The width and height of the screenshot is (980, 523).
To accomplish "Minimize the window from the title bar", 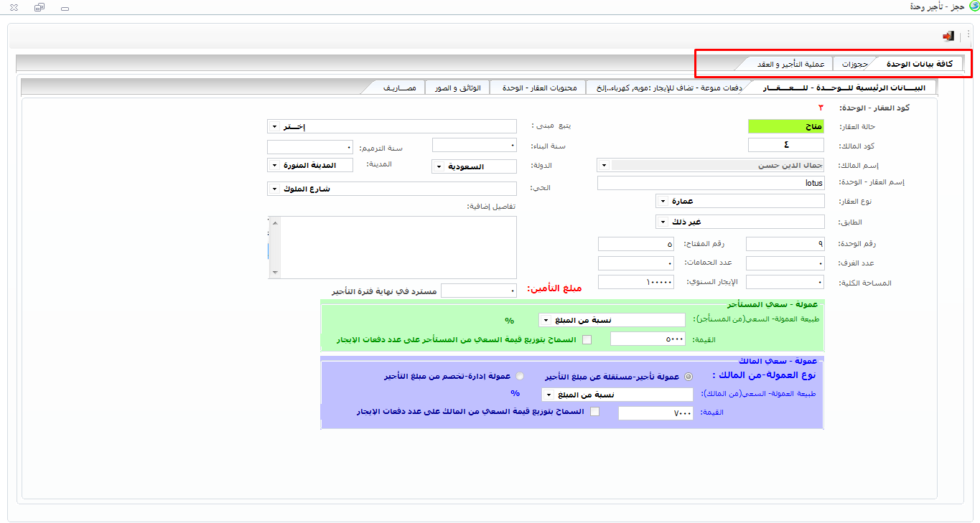I will (65, 8).
